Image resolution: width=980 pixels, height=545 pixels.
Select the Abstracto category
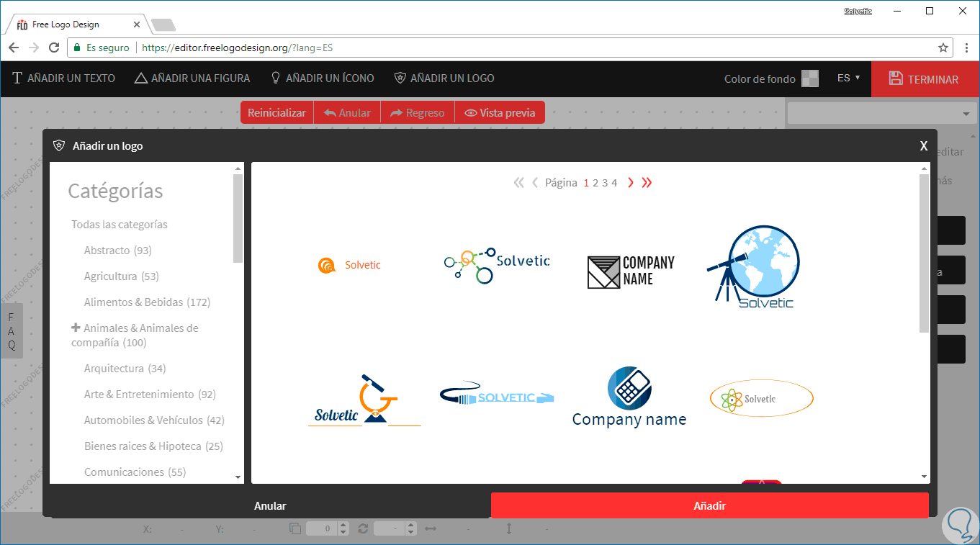tap(118, 251)
